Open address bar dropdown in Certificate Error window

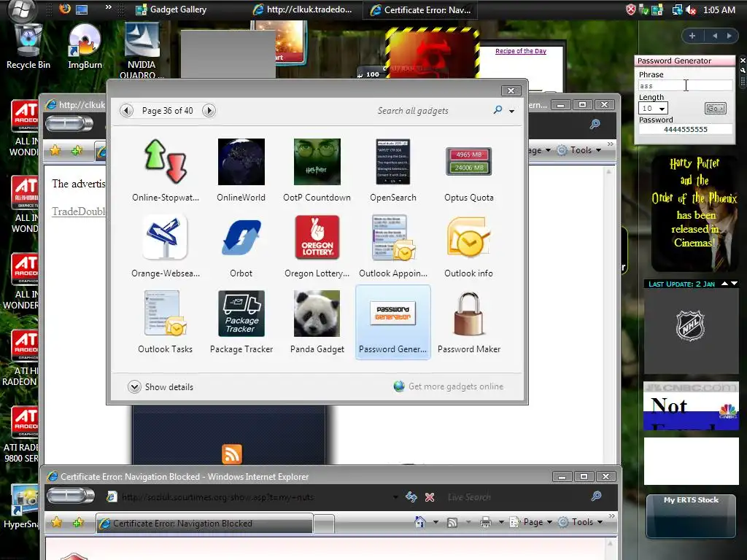[x=395, y=497]
